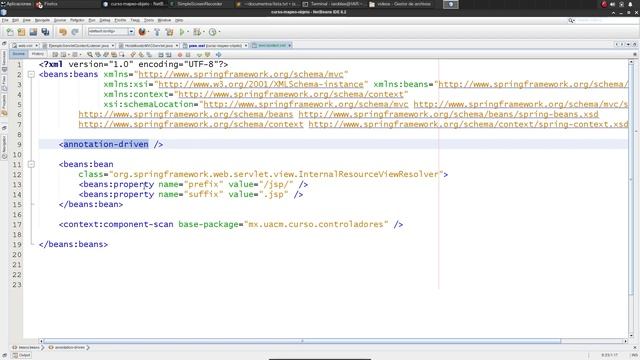Viewport: 640px width, 360px height.
Task: Click the InternalResourceViewResolver class value
Action: click(x=276, y=174)
